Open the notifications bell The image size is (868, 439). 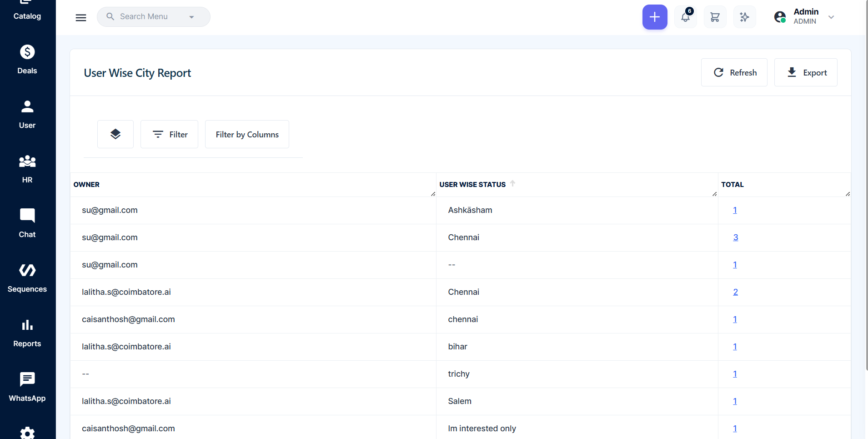pos(685,17)
